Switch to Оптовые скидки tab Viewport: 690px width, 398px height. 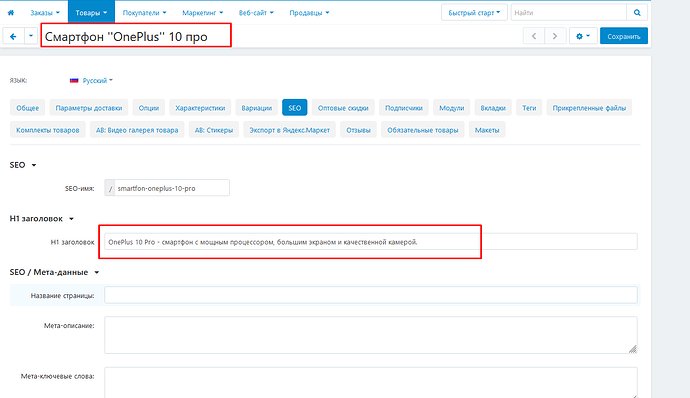pos(343,108)
